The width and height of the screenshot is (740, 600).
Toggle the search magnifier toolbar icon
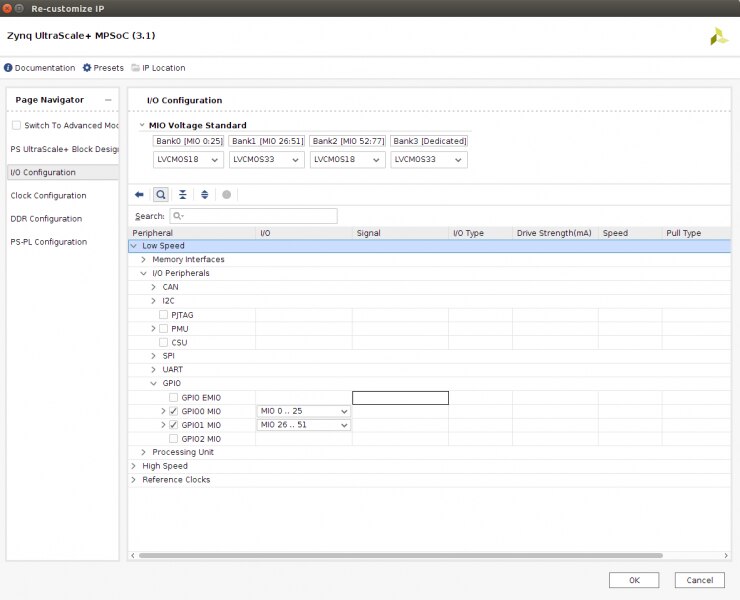pyautogui.click(x=161, y=194)
